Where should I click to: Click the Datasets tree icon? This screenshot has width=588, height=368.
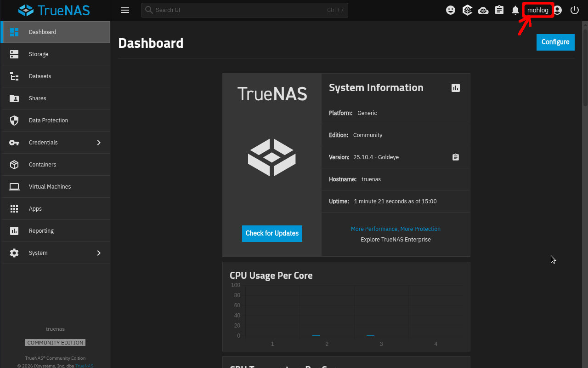14,76
